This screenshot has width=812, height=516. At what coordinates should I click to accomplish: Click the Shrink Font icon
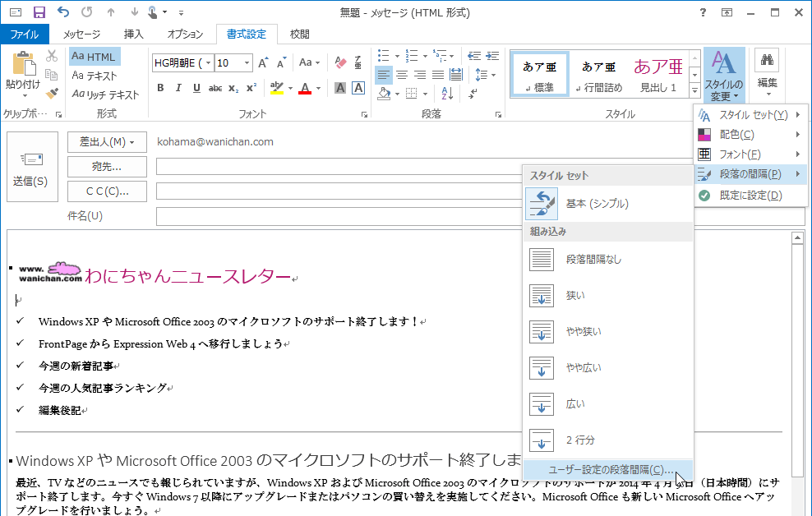coord(282,63)
